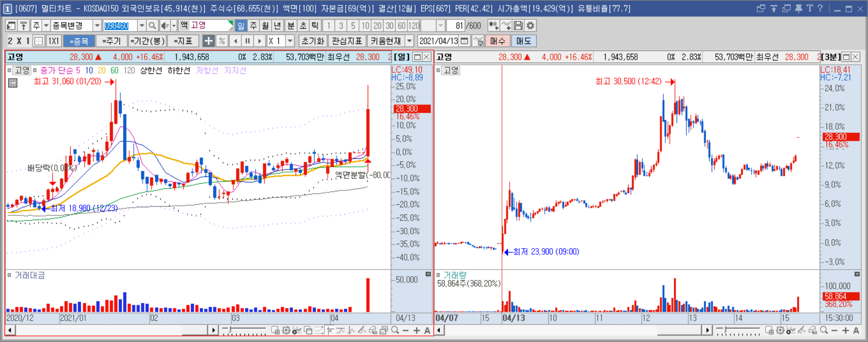
Task: Open the minute interval dropdown before 81/600
Action: [x=441, y=26]
